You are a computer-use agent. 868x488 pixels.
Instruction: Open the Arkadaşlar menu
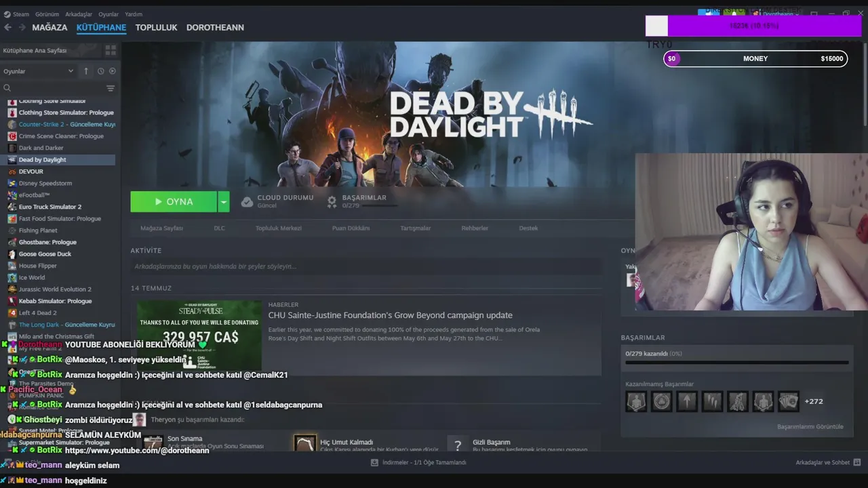[79, 14]
